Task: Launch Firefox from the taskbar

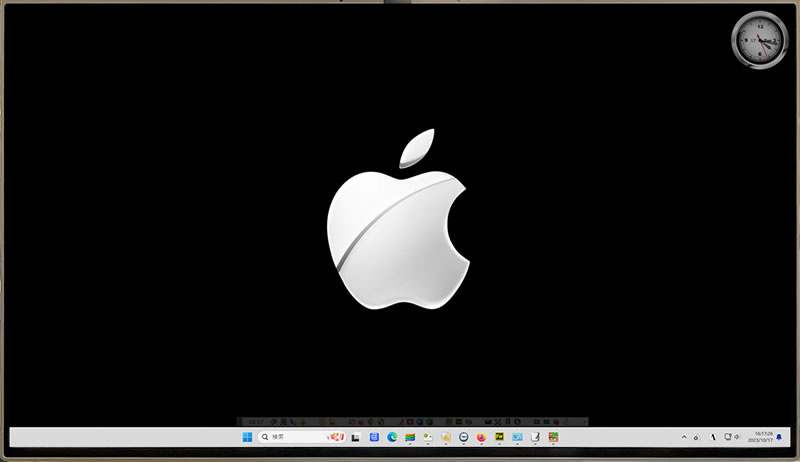Action: 481,437
